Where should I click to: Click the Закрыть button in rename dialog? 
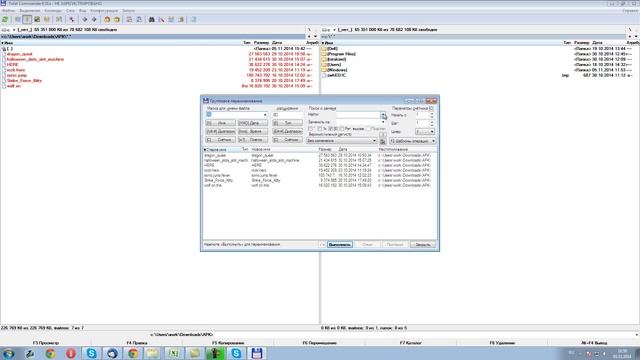tap(423, 244)
